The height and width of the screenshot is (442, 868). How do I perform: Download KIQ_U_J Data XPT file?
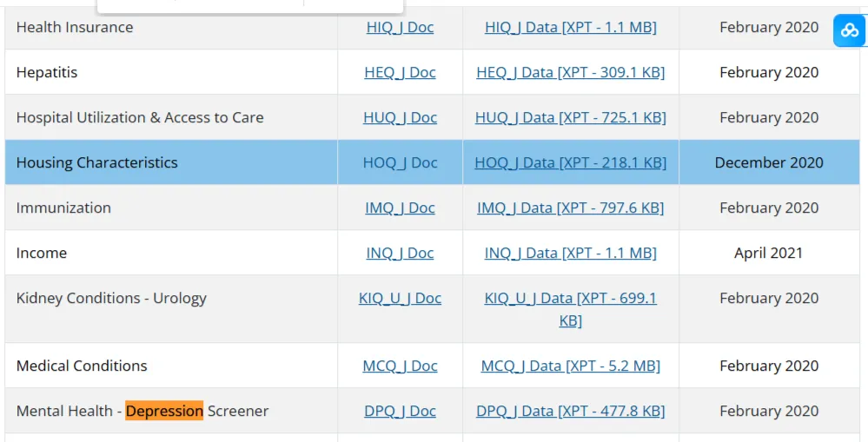coord(571,309)
